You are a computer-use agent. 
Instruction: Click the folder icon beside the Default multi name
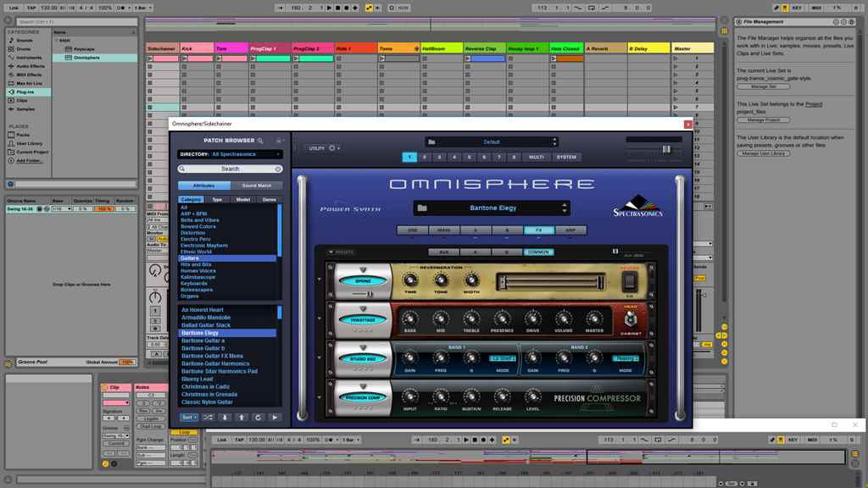point(431,142)
